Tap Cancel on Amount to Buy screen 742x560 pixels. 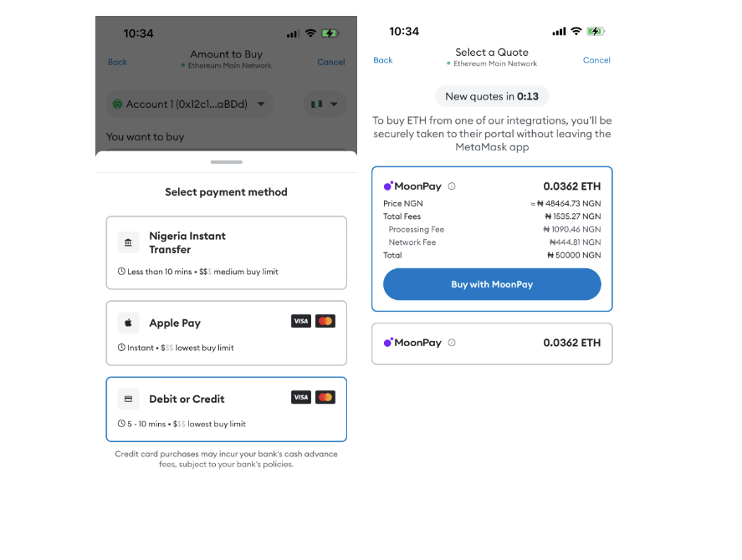pyautogui.click(x=331, y=62)
